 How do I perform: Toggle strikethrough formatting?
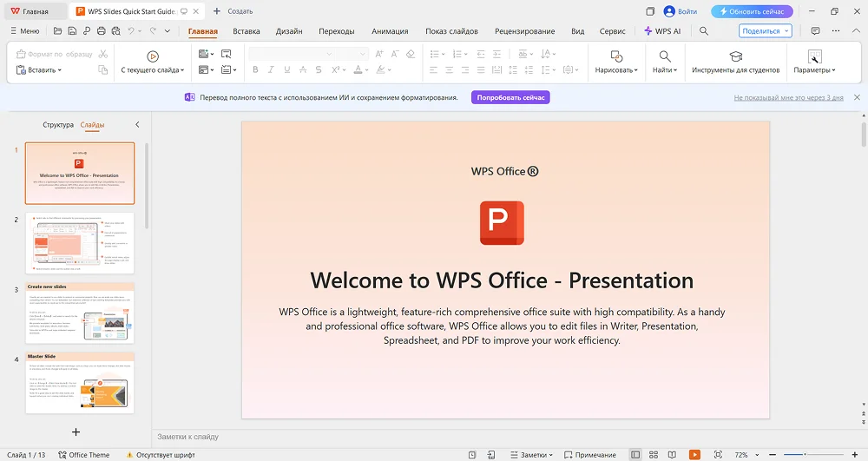(x=303, y=69)
